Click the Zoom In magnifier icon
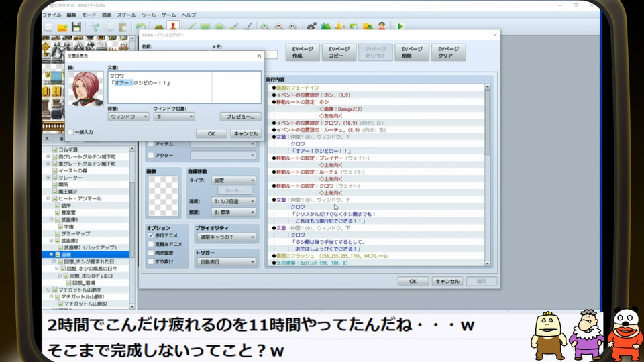The height and width of the screenshot is (362, 644). click(265, 27)
